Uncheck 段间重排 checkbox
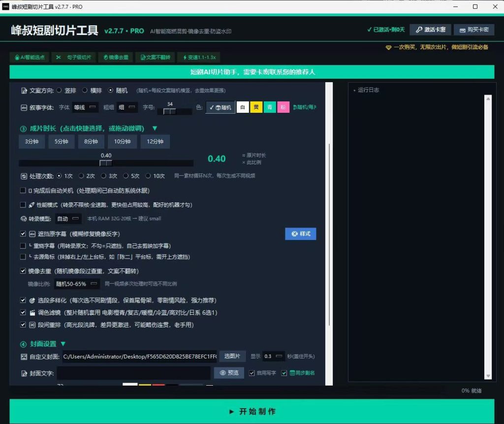This screenshot has height=424, width=504. (23, 325)
